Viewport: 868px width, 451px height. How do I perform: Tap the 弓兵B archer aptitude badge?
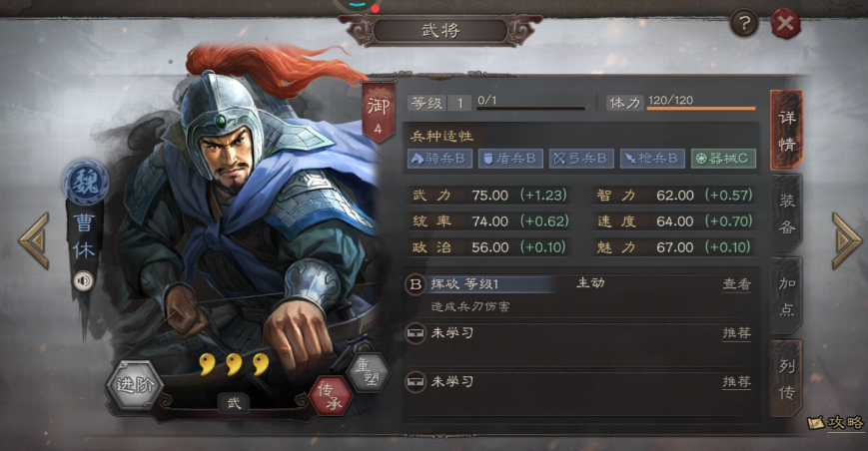click(581, 159)
